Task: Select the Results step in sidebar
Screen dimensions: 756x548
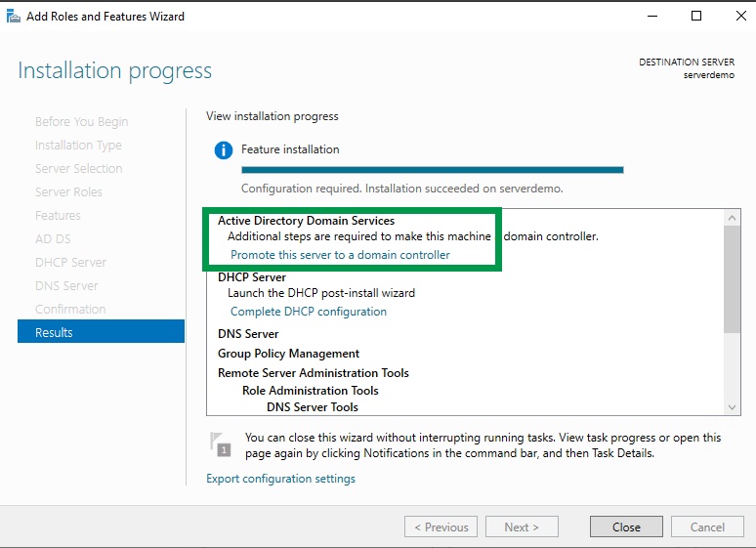Action: point(101,332)
